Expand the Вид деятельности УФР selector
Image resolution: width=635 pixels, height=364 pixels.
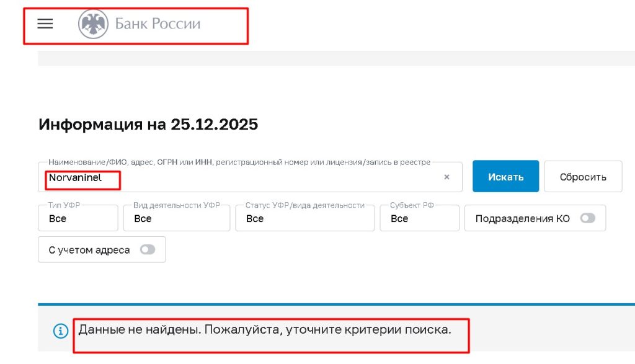176,218
